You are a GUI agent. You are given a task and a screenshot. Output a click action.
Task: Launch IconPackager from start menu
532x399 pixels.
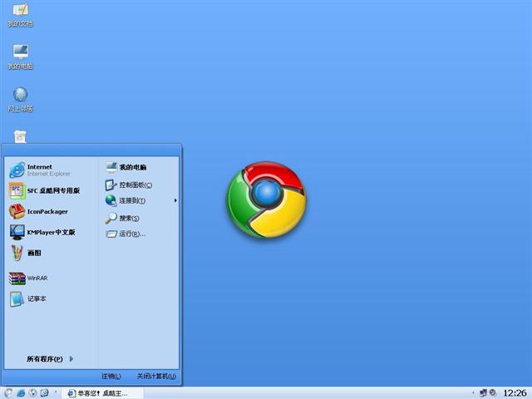(x=38, y=211)
